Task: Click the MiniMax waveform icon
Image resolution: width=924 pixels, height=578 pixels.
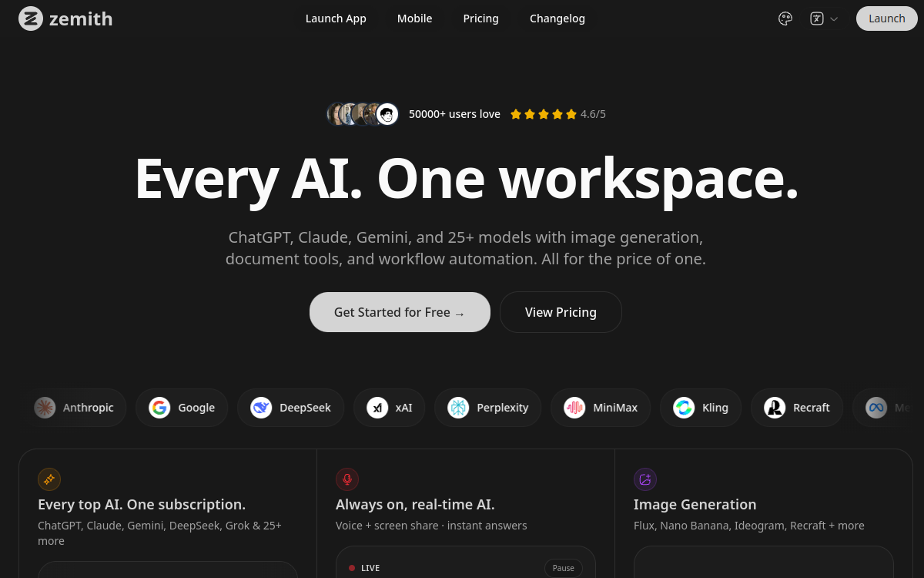Action: [574, 408]
